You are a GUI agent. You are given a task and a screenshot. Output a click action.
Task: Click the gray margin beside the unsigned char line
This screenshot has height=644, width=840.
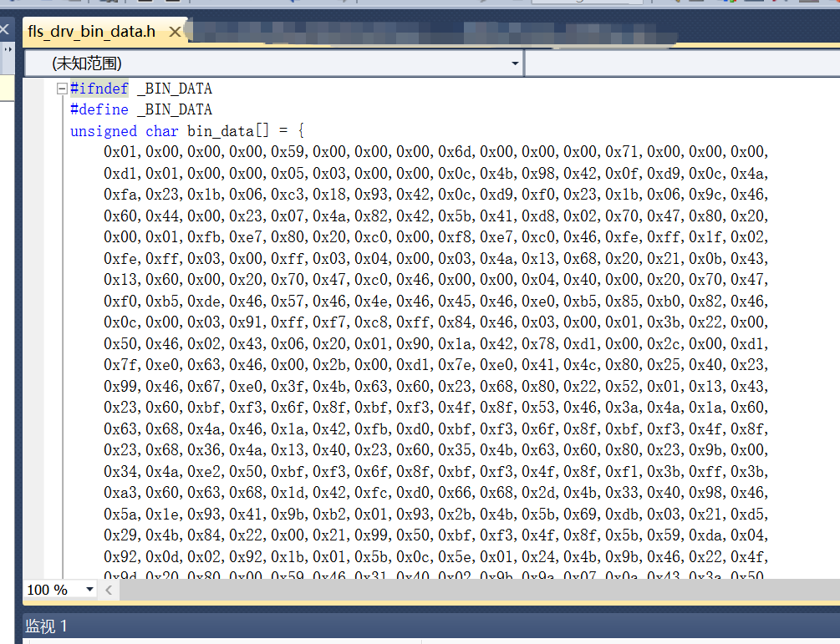coord(33,131)
